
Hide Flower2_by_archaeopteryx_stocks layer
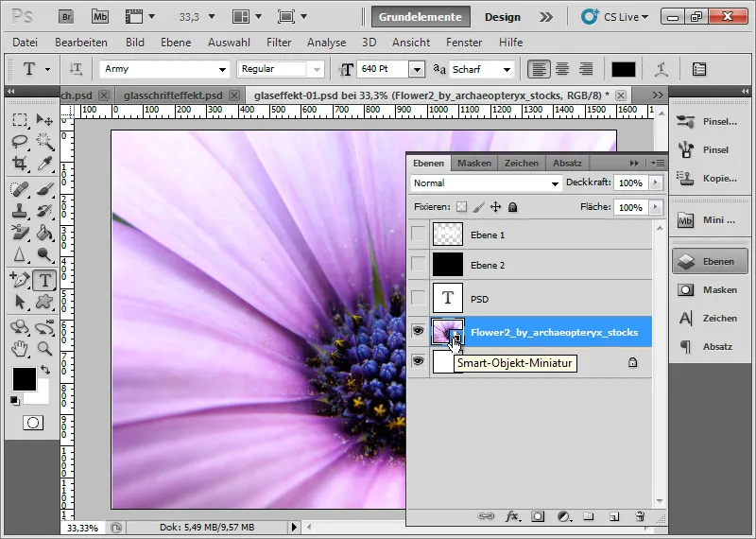coord(418,331)
